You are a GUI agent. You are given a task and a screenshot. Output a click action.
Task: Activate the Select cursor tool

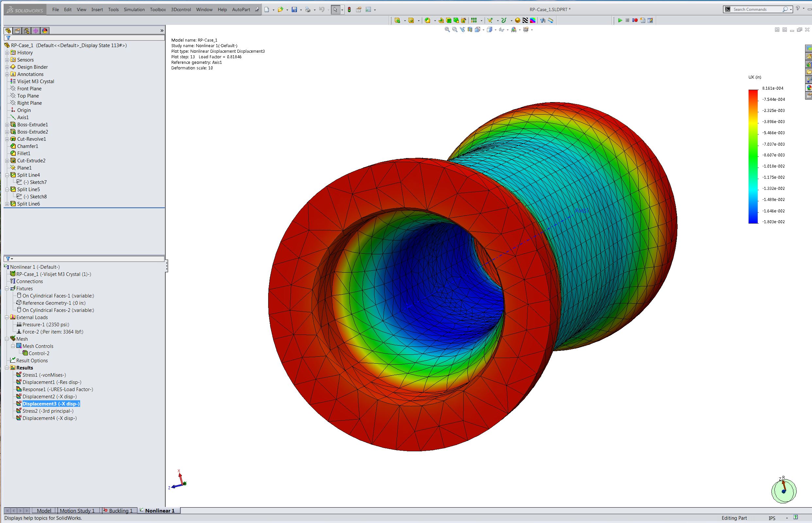pyautogui.click(x=335, y=9)
